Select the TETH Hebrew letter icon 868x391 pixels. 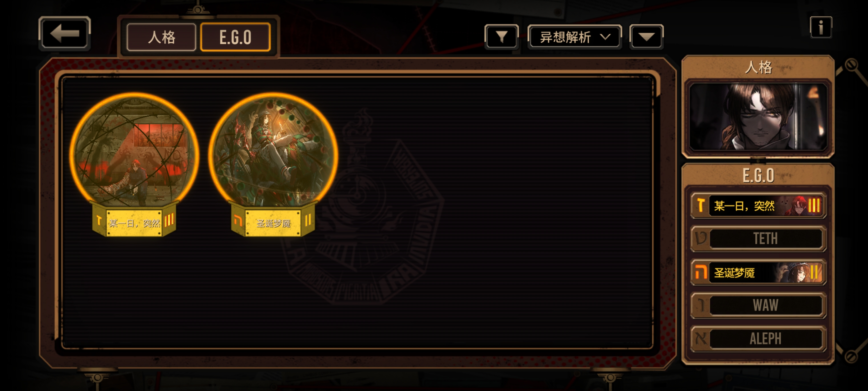[x=701, y=238]
